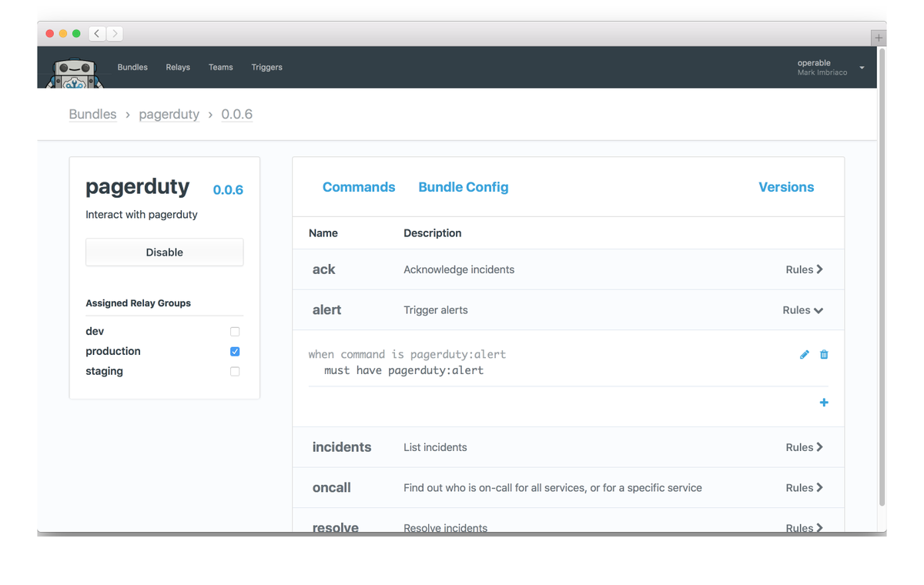Image resolution: width=924 pixels, height=585 pixels.
Task: Click the pagerduty bundle title heading
Action: (x=138, y=187)
